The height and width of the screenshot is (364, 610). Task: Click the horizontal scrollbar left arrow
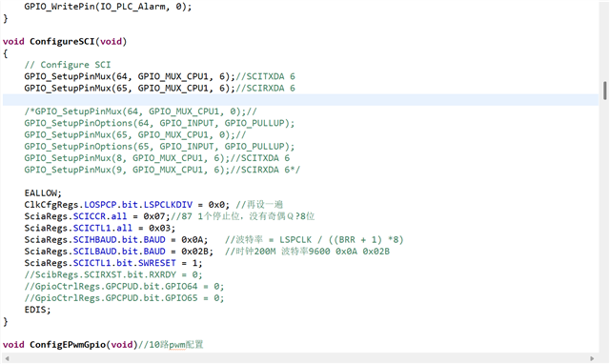point(7,358)
